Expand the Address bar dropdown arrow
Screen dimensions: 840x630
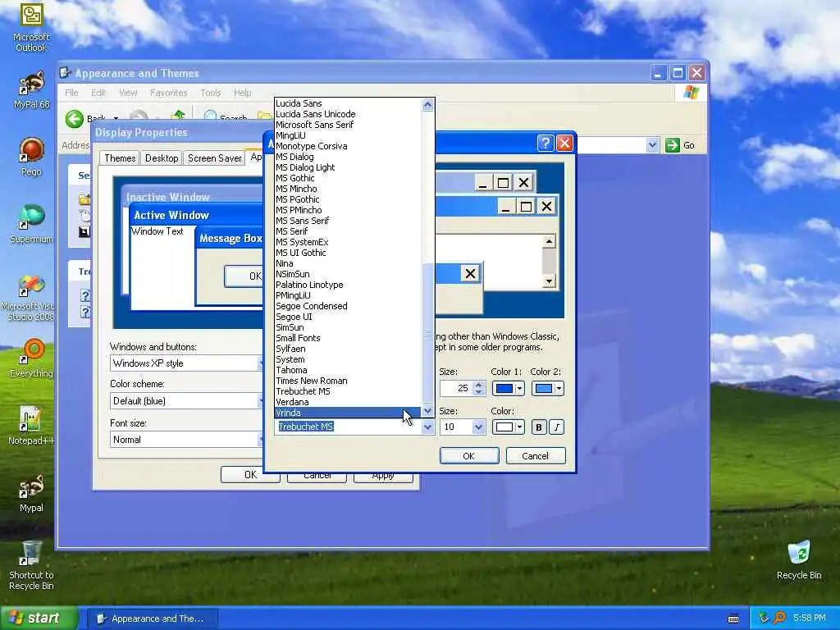coord(652,145)
